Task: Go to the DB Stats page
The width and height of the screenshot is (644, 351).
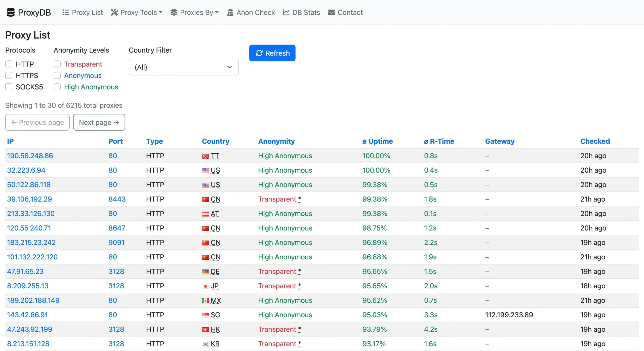Action: (301, 12)
